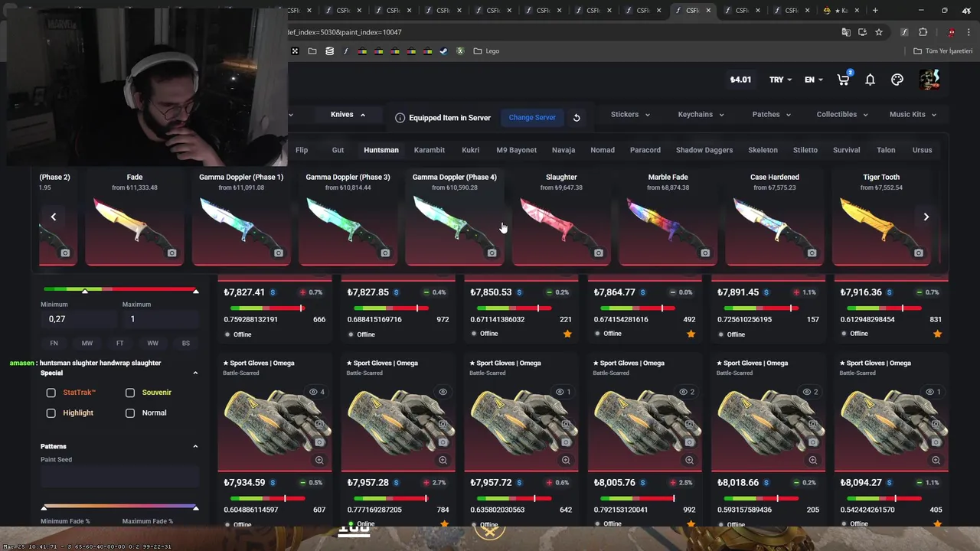Screen dimensions: 980x551
Task: Enable the Highlight checkbox
Action: point(51,413)
